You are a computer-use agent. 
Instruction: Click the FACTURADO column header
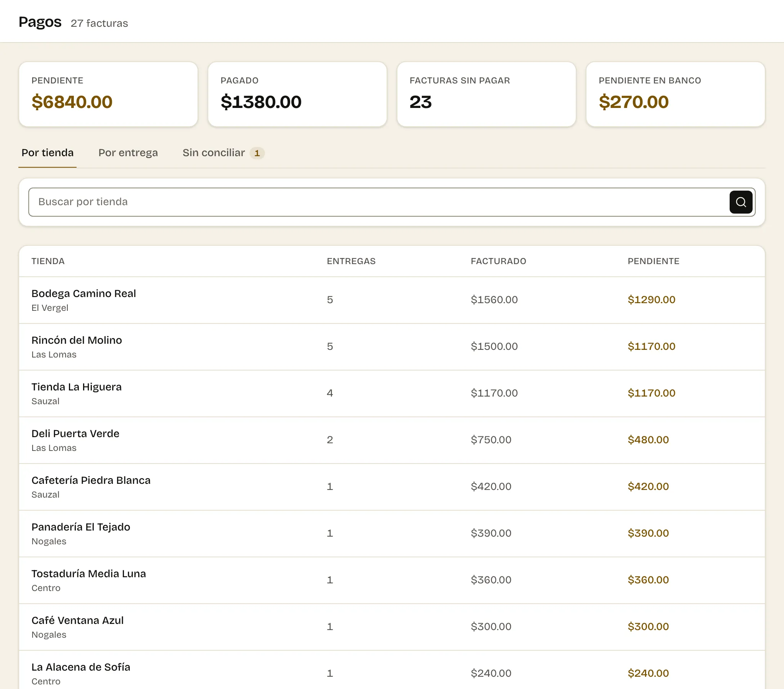(x=498, y=261)
